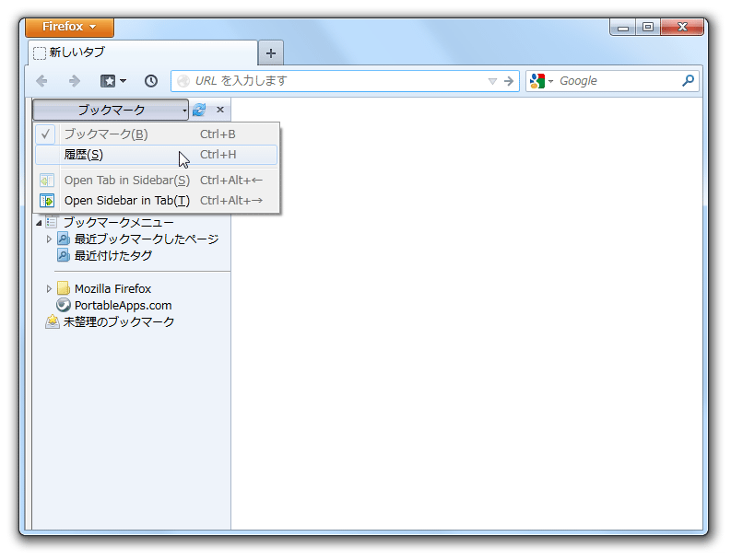
Task: Select ブックマークメニュー in the tree
Action: pos(118,222)
